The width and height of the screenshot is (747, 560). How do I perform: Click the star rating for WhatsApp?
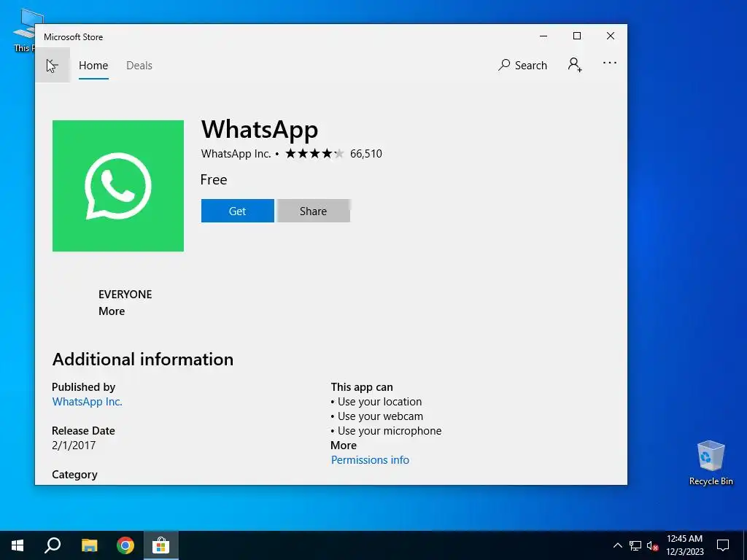click(314, 153)
